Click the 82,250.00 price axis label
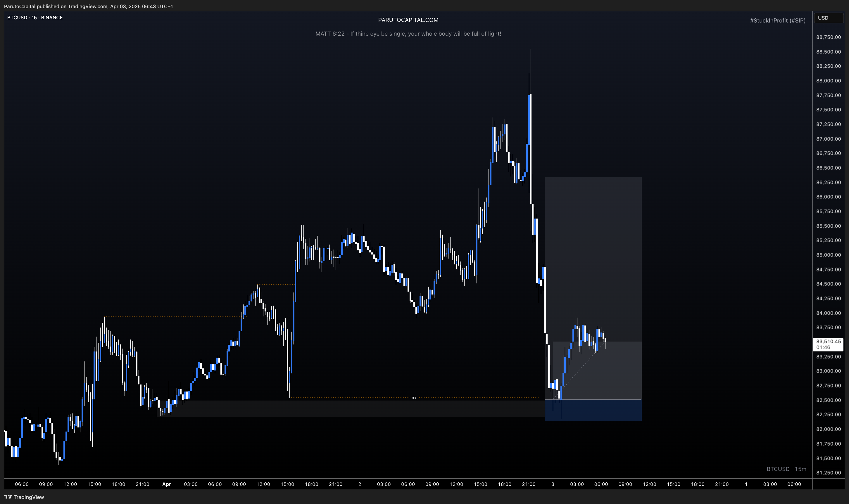The image size is (849, 504). pos(828,414)
